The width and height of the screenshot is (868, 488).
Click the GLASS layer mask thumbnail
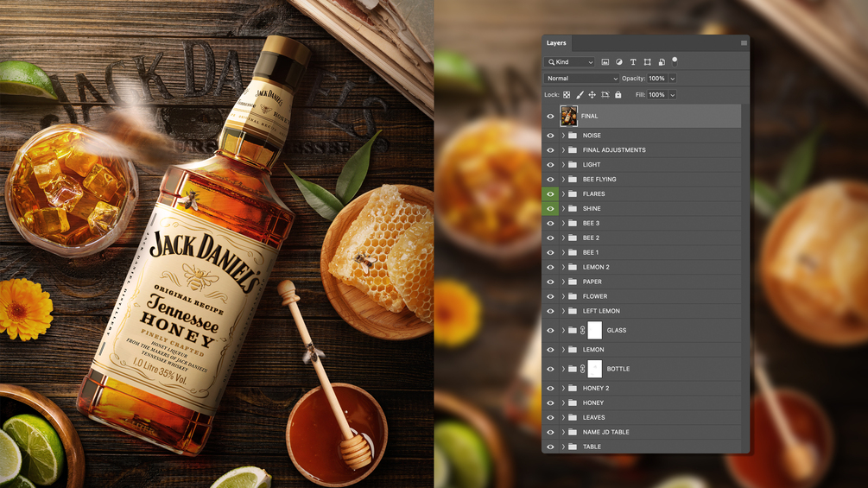pos(594,330)
